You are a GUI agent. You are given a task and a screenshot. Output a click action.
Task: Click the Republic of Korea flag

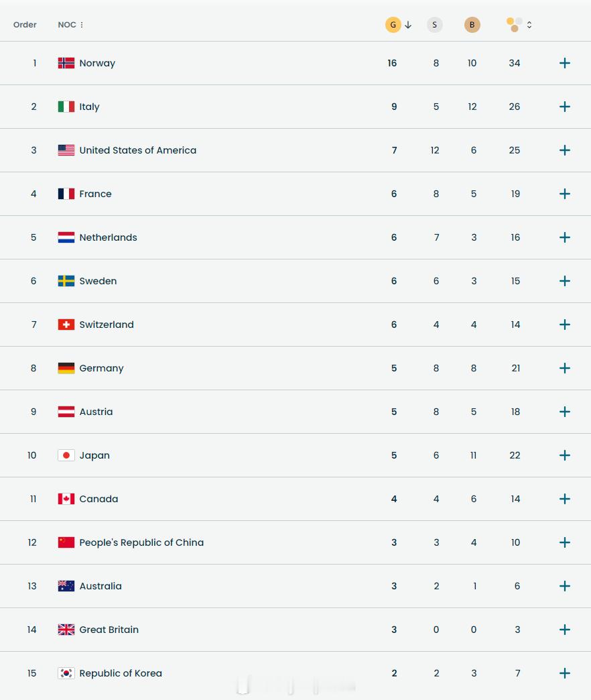(x=66, y=673)
